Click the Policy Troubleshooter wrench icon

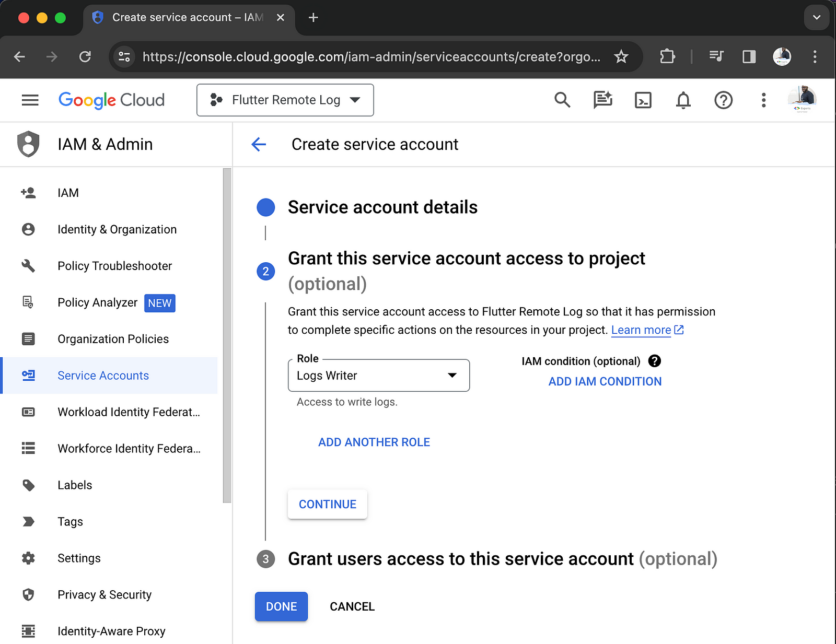pyautogui.click(x=28, y=266)
